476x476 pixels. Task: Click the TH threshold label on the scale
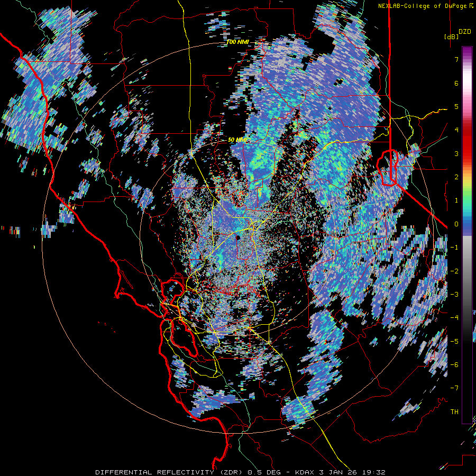pos(454,411)
